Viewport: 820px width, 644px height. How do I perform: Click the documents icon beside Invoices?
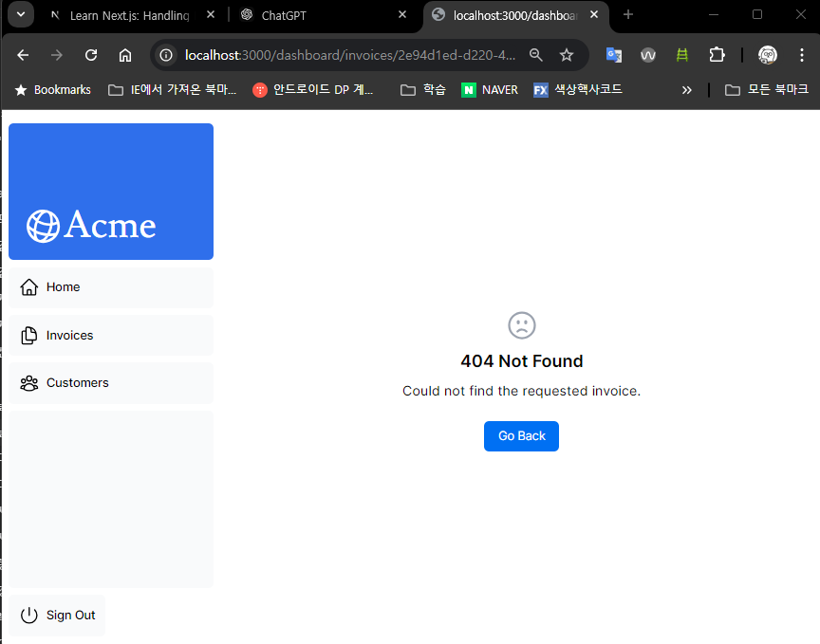click(29, 335)
